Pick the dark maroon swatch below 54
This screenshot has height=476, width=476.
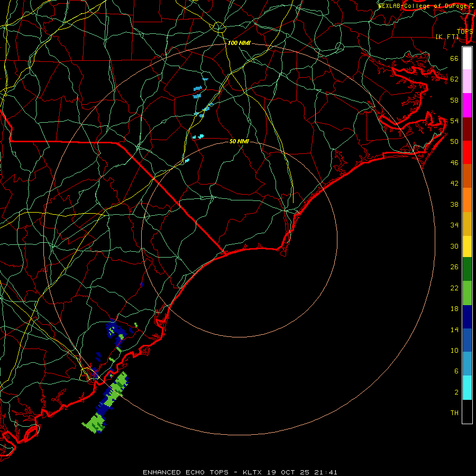click(467, 129)
